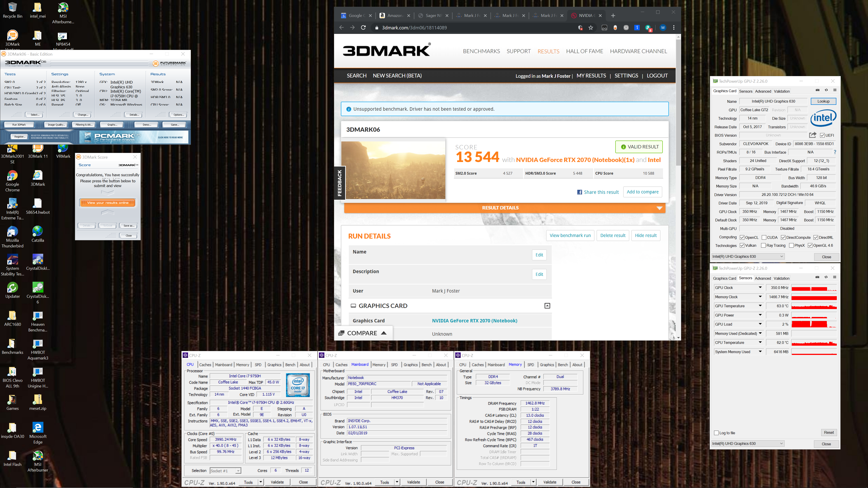Click the BIOS export share icon in GPU-Z
Image resolution: width=868 pixels, height=488 pixels.
pos(813,135)
